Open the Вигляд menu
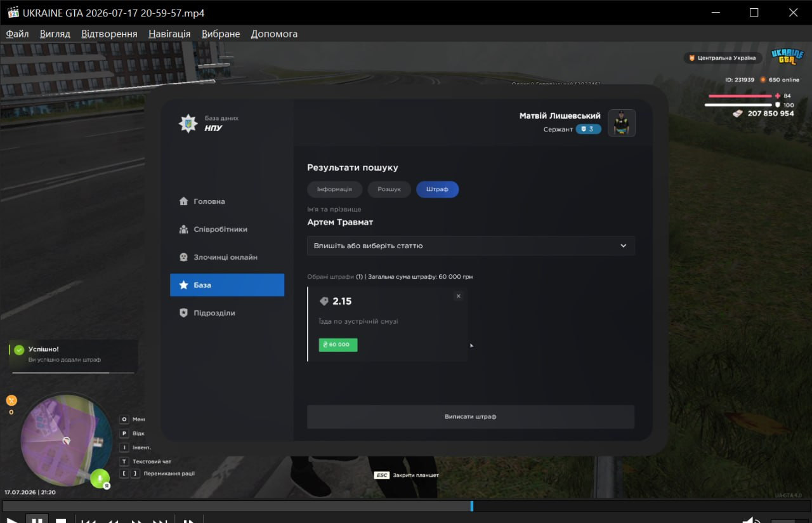 click(x=55, y=34)
